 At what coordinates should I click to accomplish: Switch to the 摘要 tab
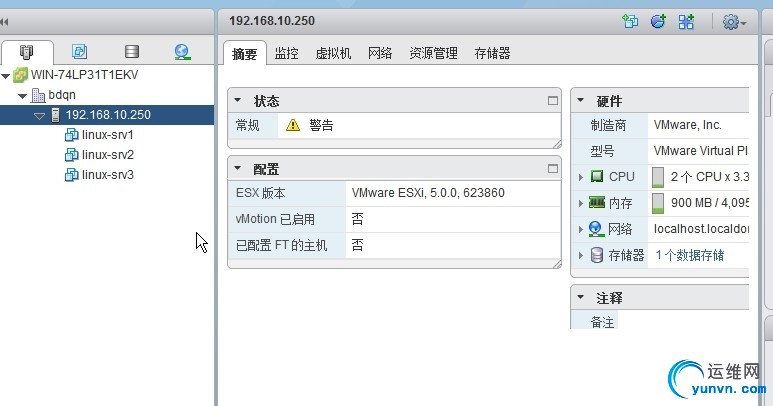245,53
